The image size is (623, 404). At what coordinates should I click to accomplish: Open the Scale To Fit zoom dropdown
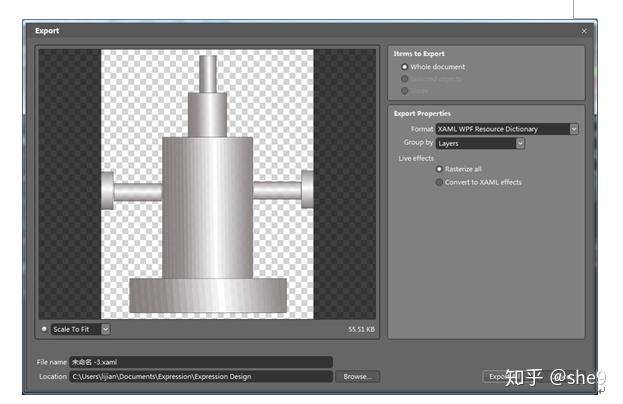point(80,329)
